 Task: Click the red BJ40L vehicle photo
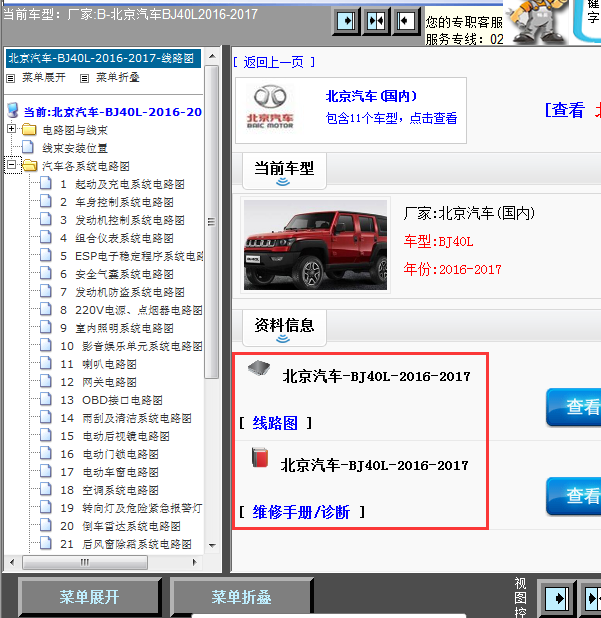click(x=315, y=245)
